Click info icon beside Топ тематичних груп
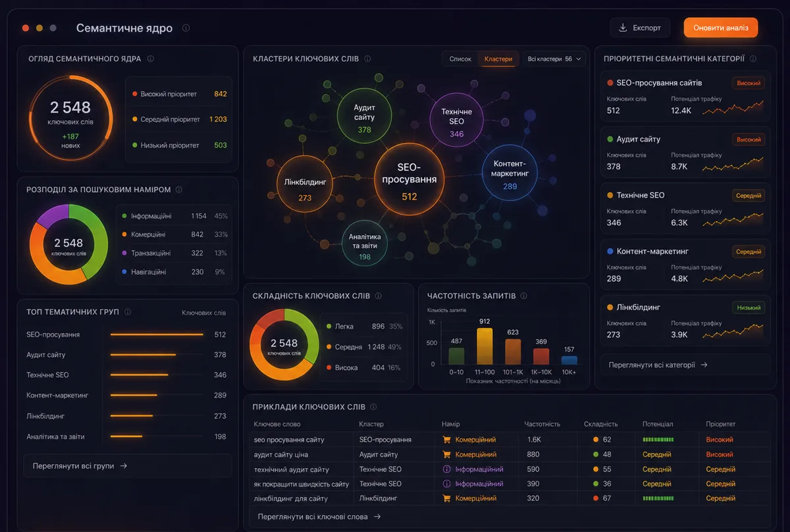This screenshot has height=532, width=790. coord(128,312)
